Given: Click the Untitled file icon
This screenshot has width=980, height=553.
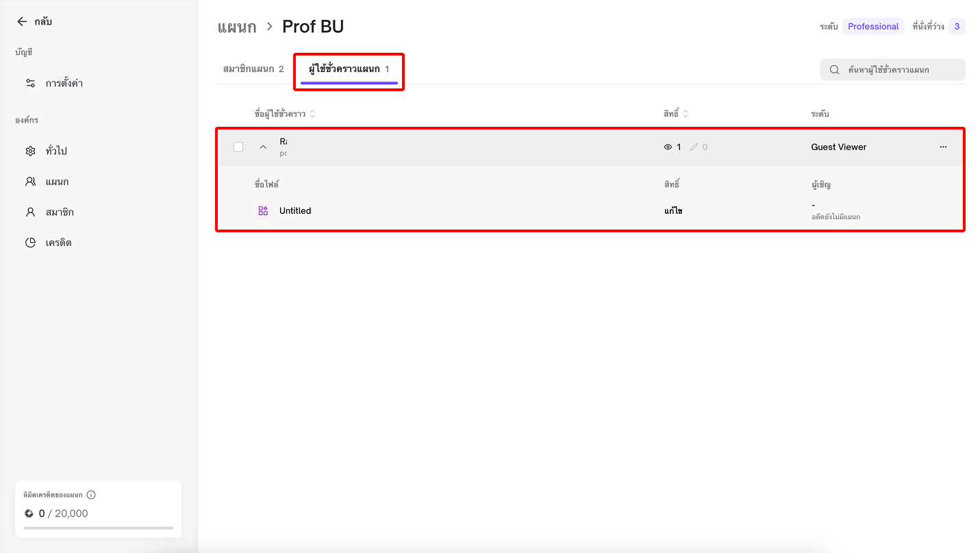Looking at the screenshot, I should (263, 211).
